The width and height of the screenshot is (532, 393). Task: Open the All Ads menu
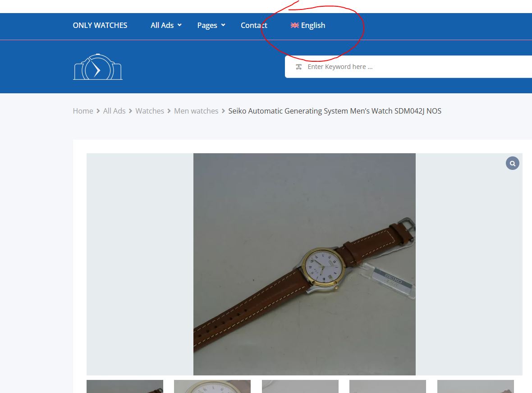pyautogui.click(x=162, y=25)
